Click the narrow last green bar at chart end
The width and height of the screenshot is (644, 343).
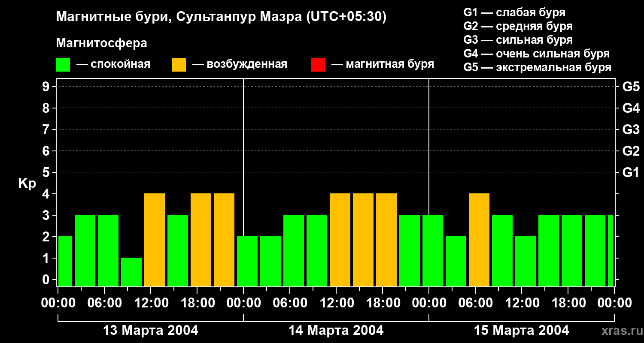click(x=611, y=250)
